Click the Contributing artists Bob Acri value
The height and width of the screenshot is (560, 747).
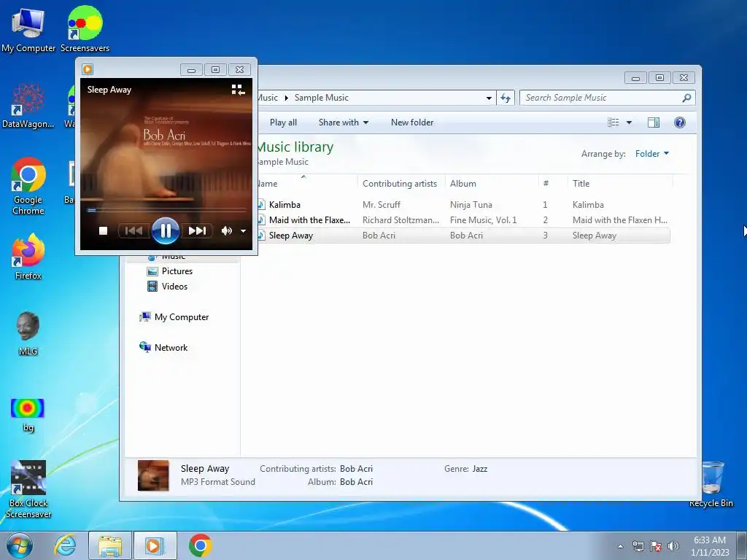coord(356,469)
